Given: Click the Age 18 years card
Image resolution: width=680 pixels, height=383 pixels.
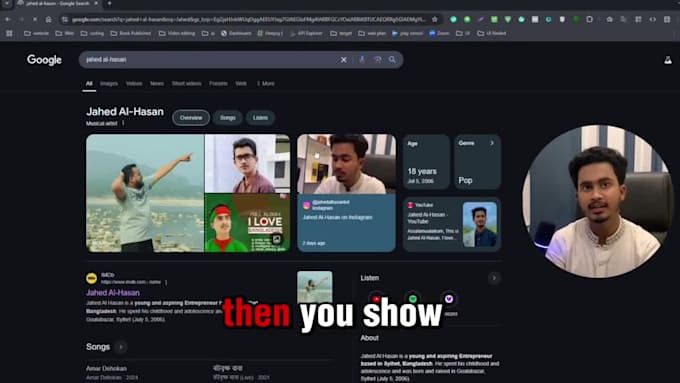Looking at the screenshot, I should tap(426, 162).
